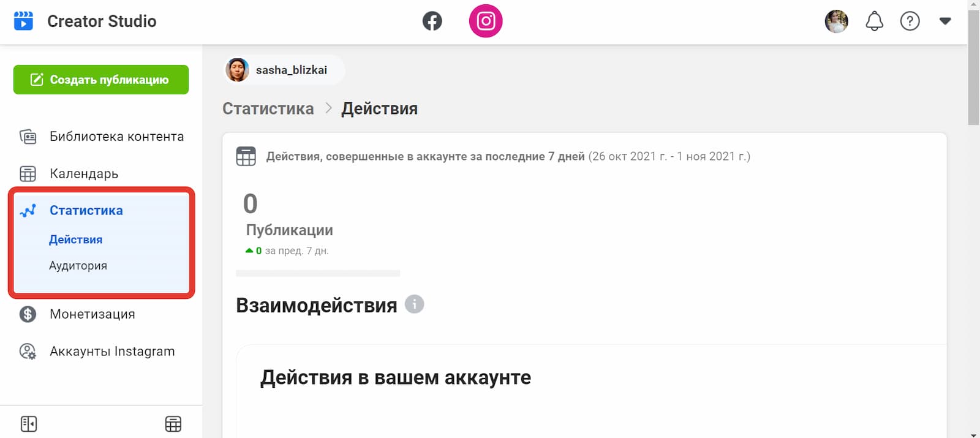Click the grid icon beside the actions summary
The width and height of the screenshot is (980, 438).
point(246,156)
